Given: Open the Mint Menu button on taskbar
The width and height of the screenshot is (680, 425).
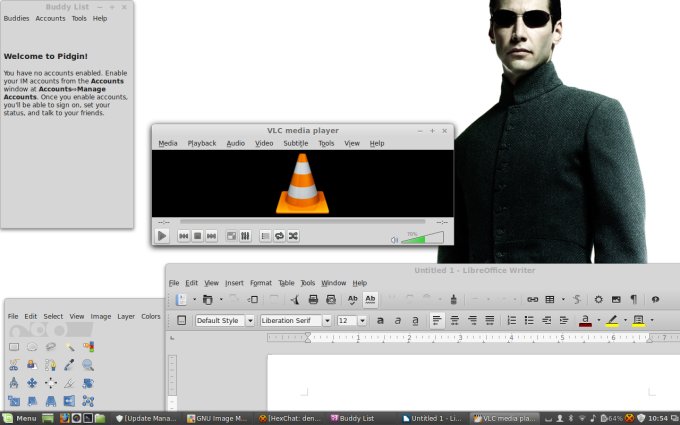Looking at the screenshot, I should tap(20, 418).
